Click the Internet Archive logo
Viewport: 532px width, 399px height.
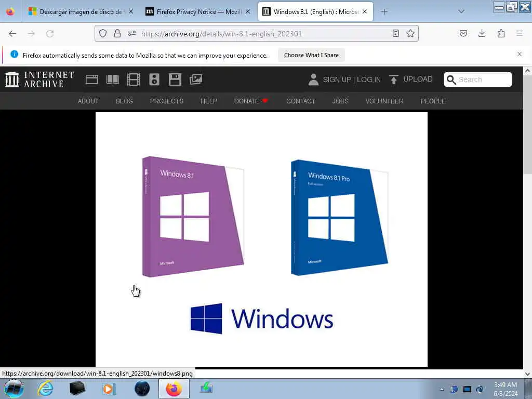[39, 79]
